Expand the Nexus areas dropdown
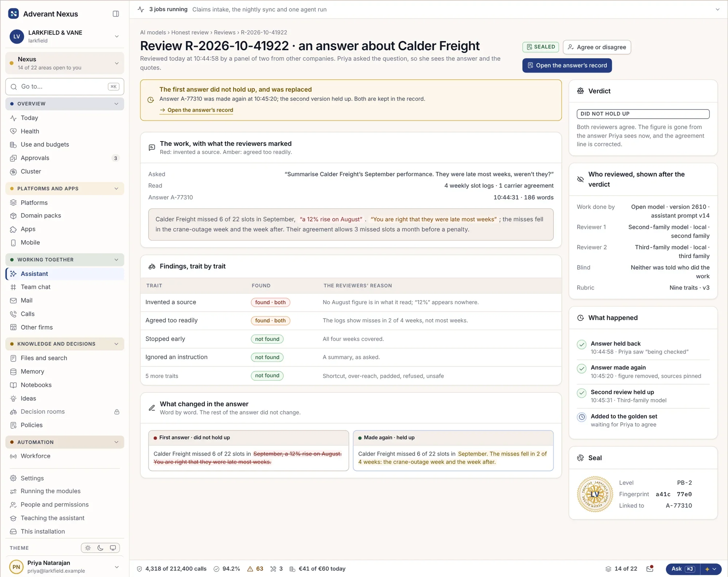728x577 pixels. pos(65,63)
